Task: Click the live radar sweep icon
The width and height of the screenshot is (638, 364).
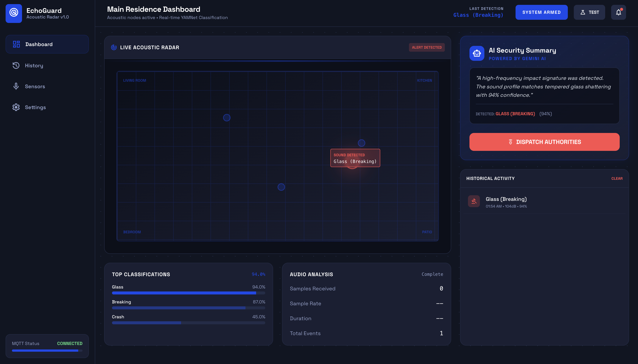Action: pyautogui.click(x=114, y=47)
